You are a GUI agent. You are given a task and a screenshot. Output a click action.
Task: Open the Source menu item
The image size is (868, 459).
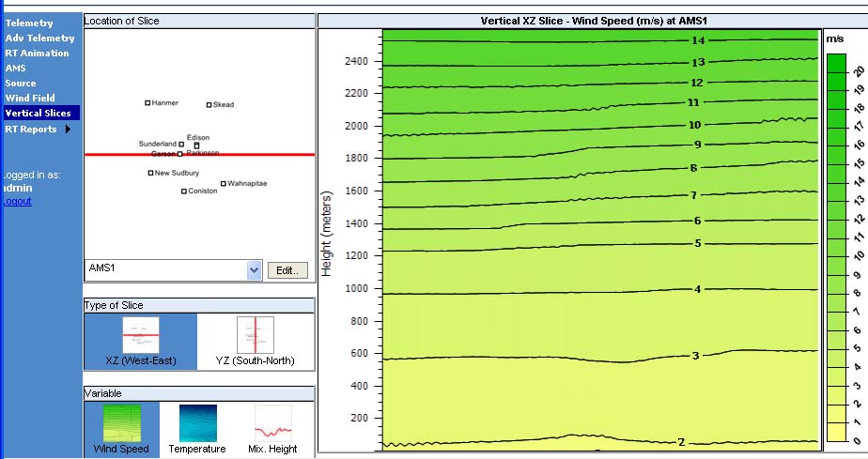pos(21,83)
